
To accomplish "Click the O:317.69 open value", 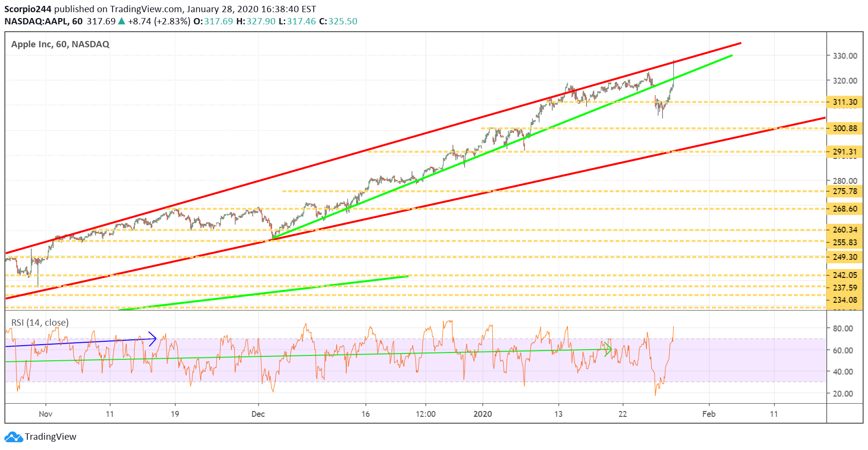I will [213, 21].
